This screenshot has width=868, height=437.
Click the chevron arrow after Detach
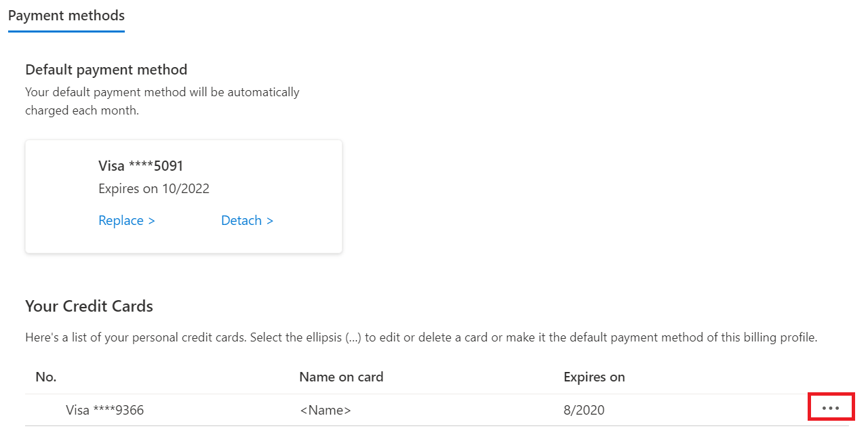click(270, 221)
